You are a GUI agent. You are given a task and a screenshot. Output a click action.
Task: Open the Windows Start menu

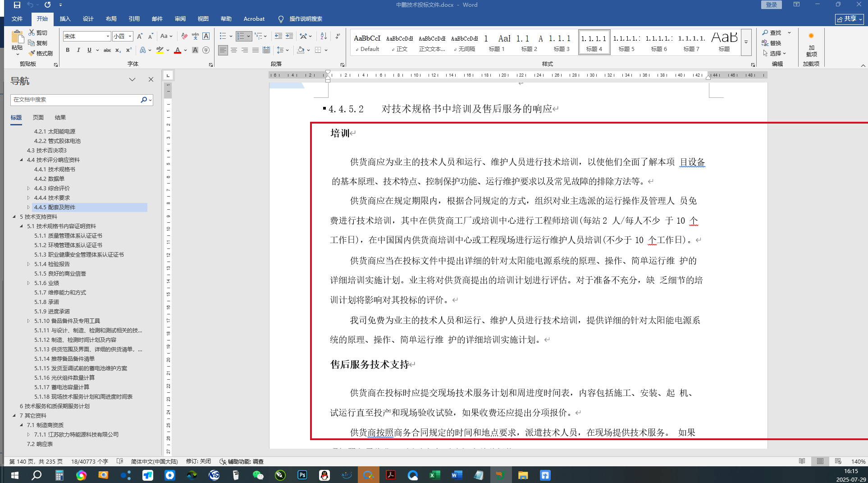pyautogui.click(x=14, y=475)
